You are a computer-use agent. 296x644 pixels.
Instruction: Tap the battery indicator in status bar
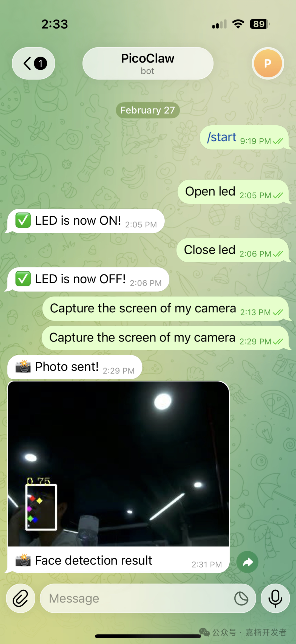pyautogui.click(x=260, y=24)
